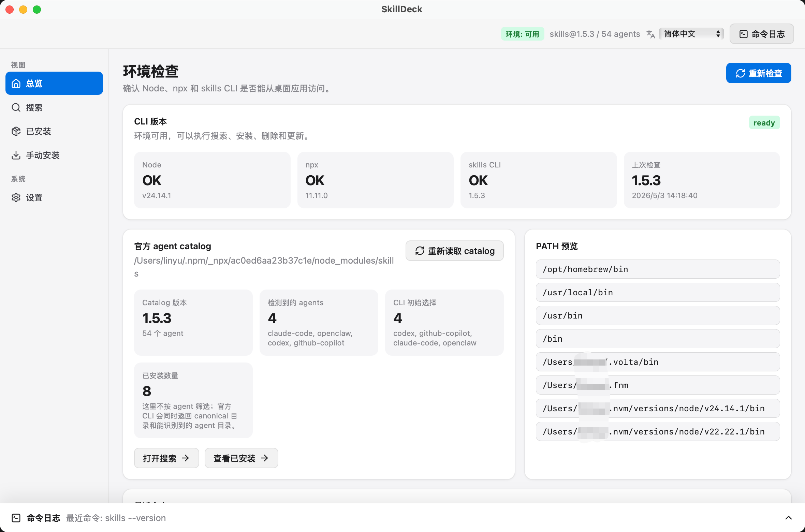Click the macOS green fullscreen button
Viewport: 805px width, 532px height.
coord(37,10)
